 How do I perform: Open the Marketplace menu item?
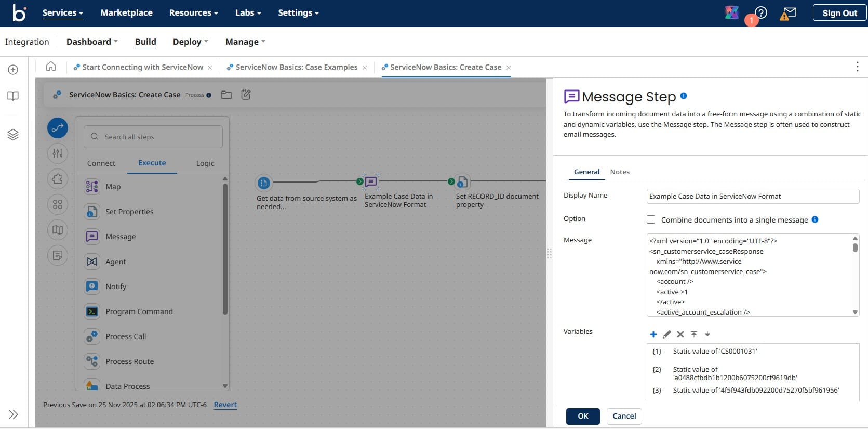127,13
